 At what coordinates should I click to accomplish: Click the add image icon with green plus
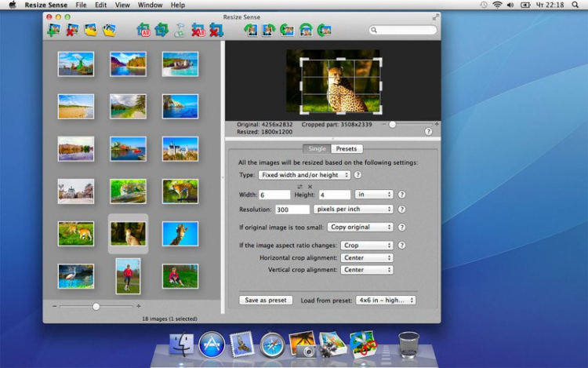coord(53,31)
